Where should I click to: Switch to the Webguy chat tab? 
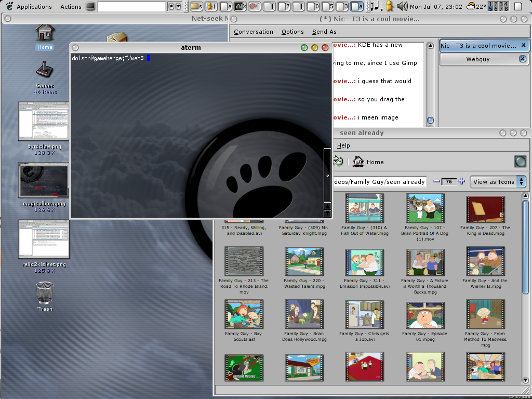478,59
